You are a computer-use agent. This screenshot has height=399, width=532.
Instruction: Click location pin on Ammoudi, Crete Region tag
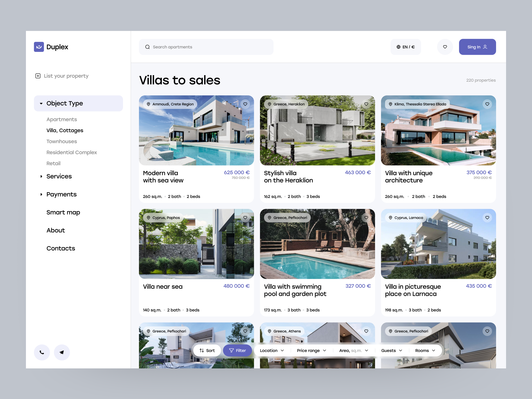pos(148,104)
